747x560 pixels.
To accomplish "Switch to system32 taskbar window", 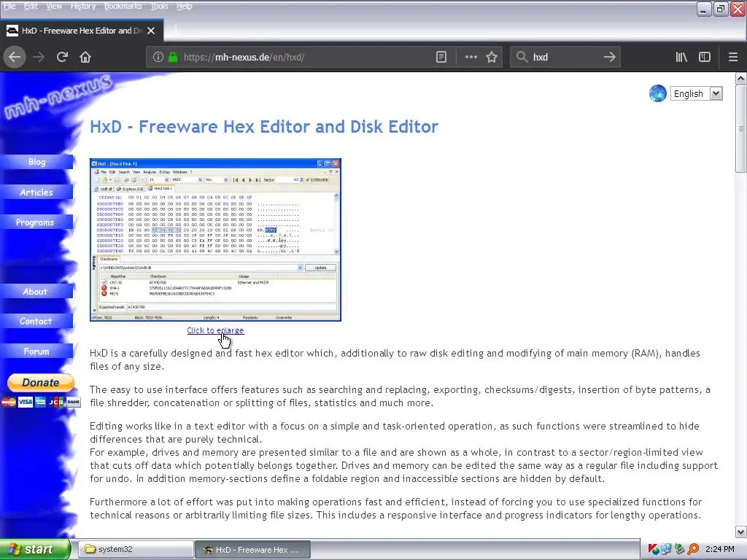I will (135, 550).
